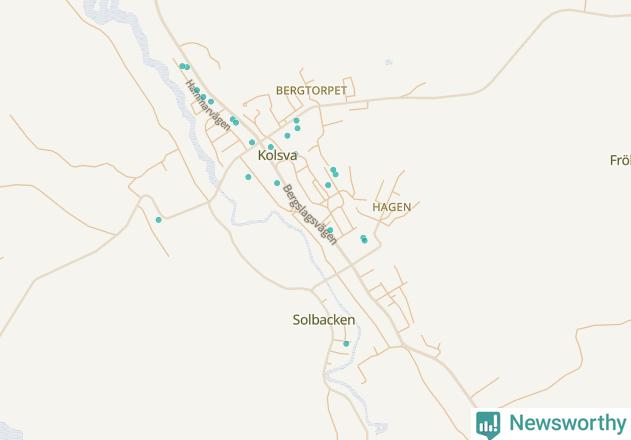Click the partially cut-off Frö place label

point(620,160)
